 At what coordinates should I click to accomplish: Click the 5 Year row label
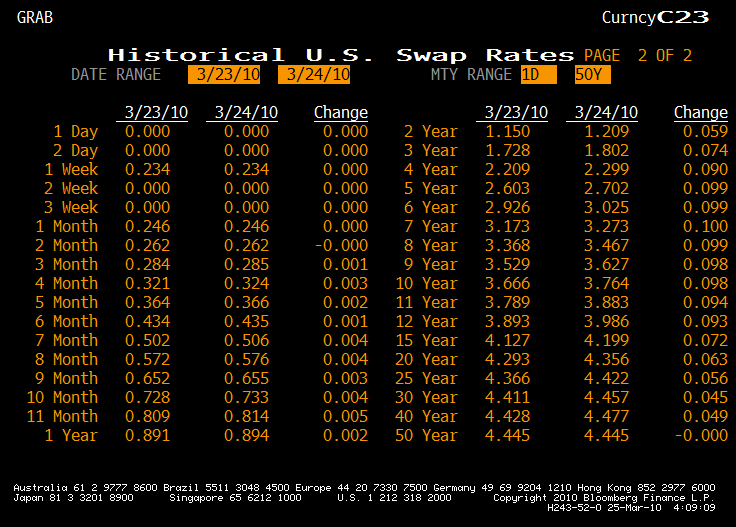click(431, 189)
